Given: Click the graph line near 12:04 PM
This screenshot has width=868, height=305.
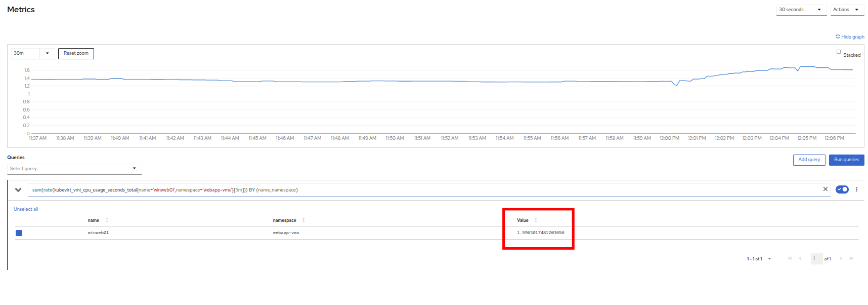Looking at the screenshot, I should click(779, 68).
